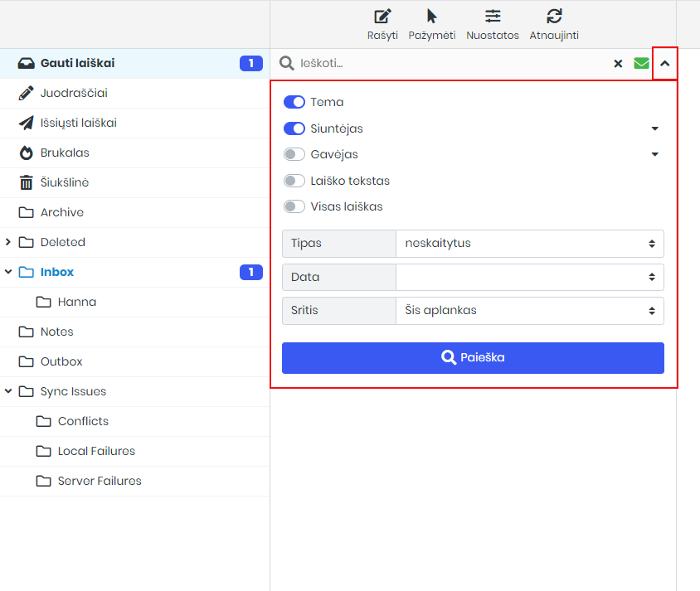Open the Outbox folder
Screen dimensions: 700x591
coord(134,362)
